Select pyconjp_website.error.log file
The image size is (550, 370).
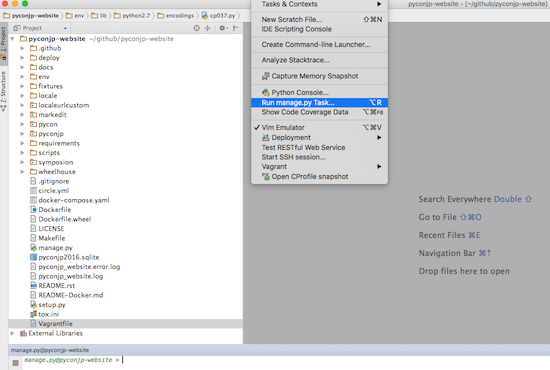[79, 267]
